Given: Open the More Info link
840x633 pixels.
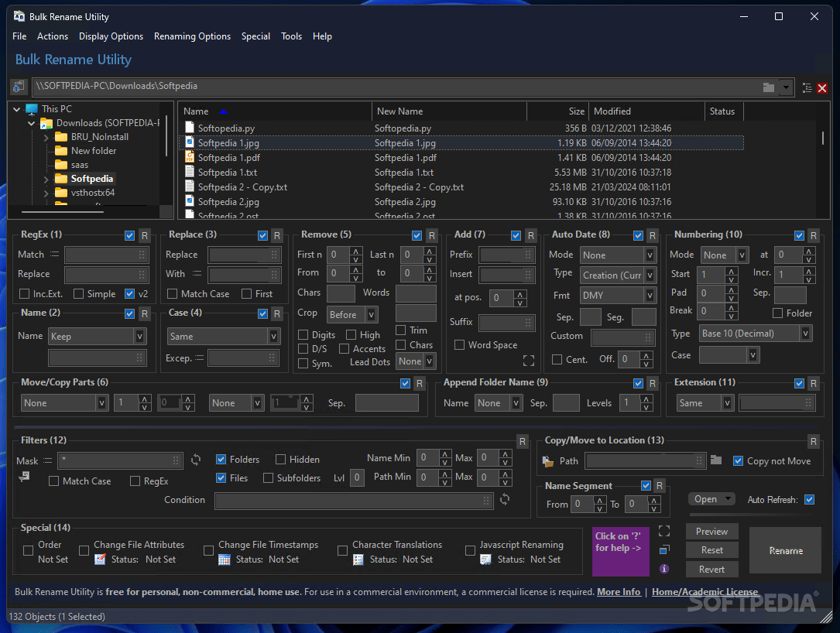Looking at the screenshot, I should 619,592.
